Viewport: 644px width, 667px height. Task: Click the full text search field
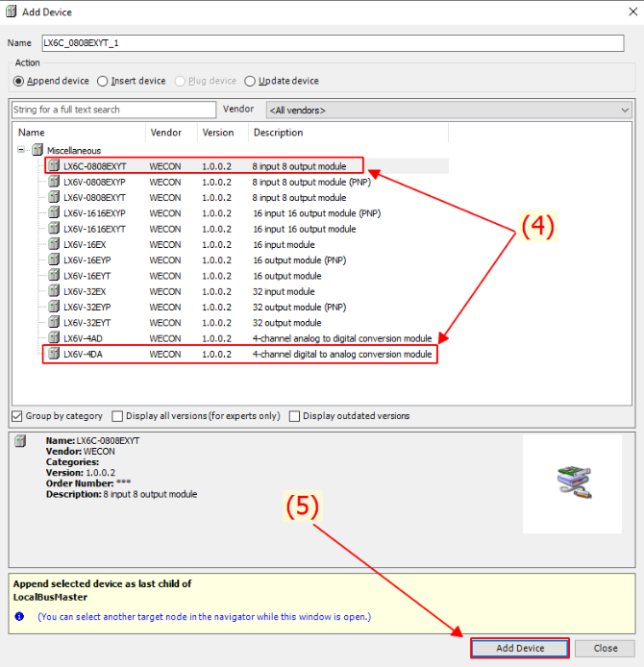(113, 110)
